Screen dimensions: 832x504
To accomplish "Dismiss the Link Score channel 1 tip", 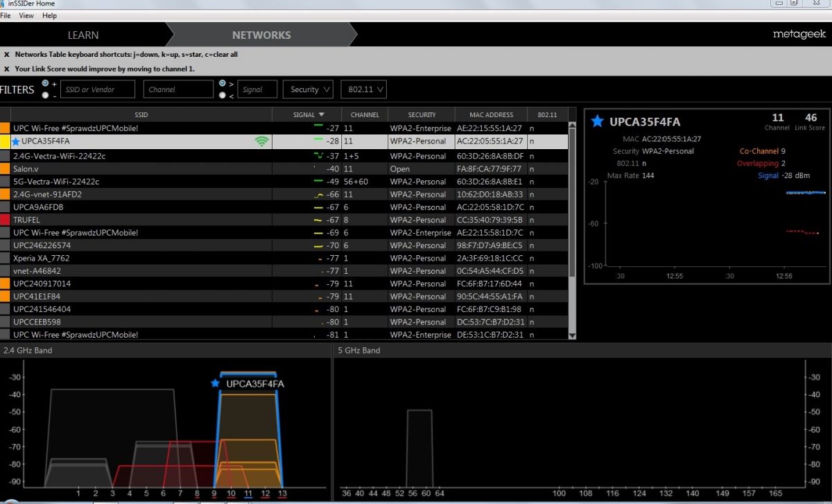I will (x=6, y=69).
